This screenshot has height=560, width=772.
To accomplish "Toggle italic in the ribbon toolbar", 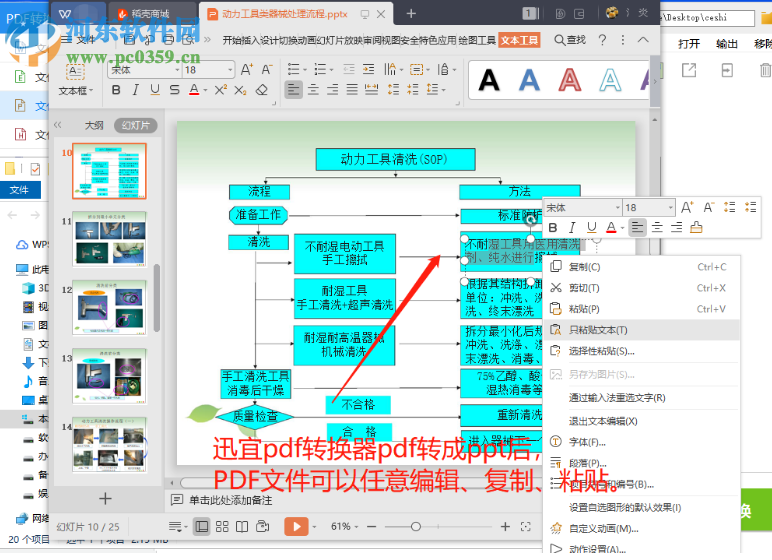I will pyautogui.click(x=135, y=90).
